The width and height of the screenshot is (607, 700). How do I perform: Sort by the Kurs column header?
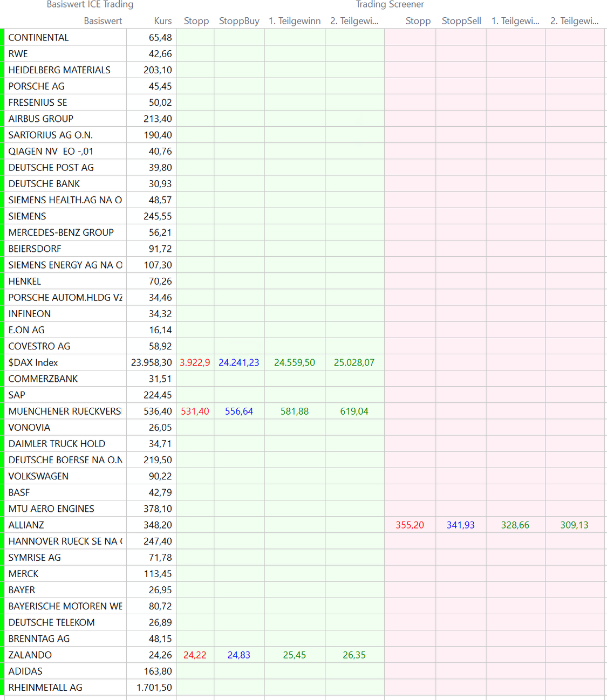[162, 21]
